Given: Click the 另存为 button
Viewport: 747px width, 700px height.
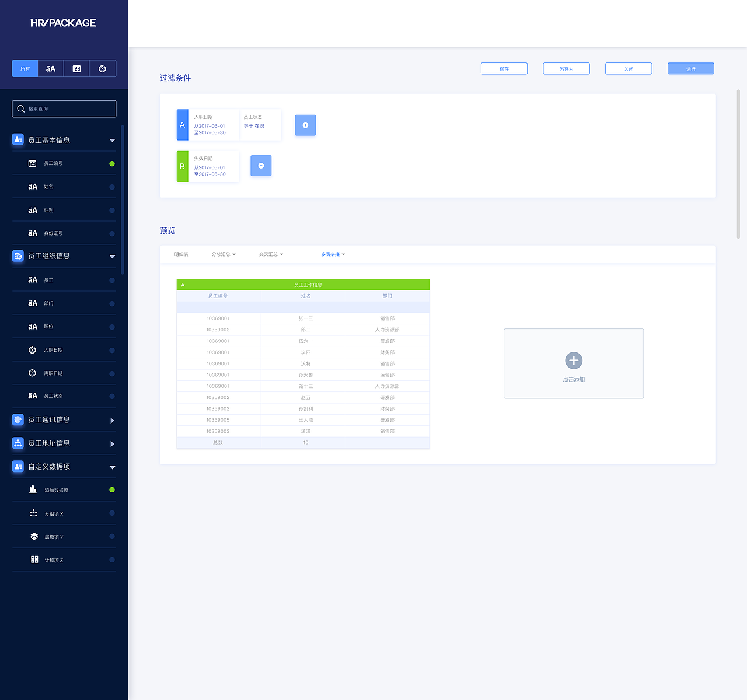Looking at the screenshot, I should (x=566, y=69).
